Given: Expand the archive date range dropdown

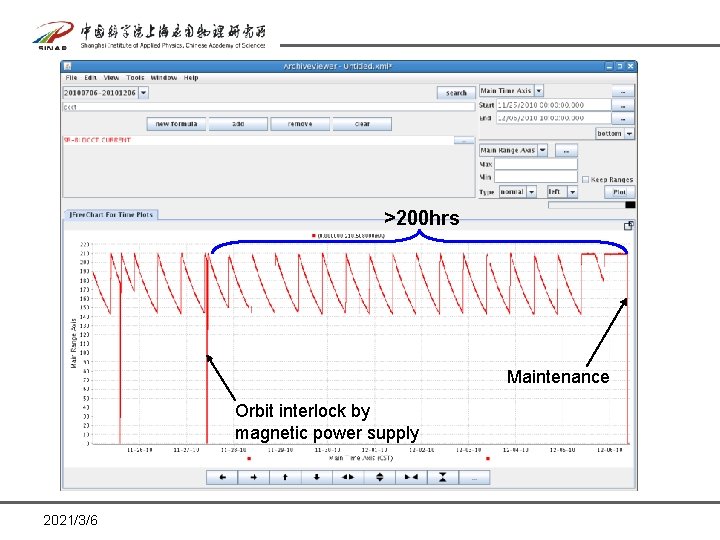Looking at the screenshot, I should pyautogui.click(x=143, y=93).
